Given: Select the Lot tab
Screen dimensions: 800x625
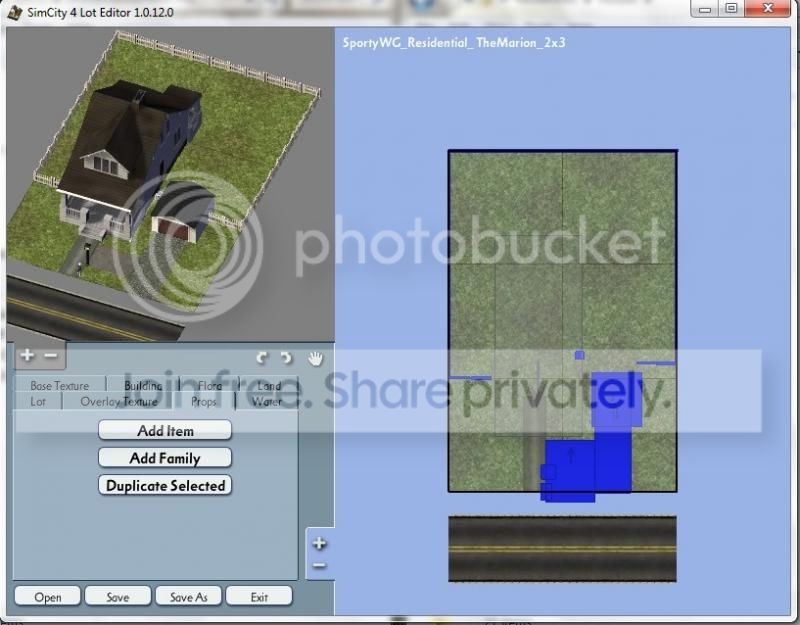Looking at the screenshot, I should [x=38, y=402].
